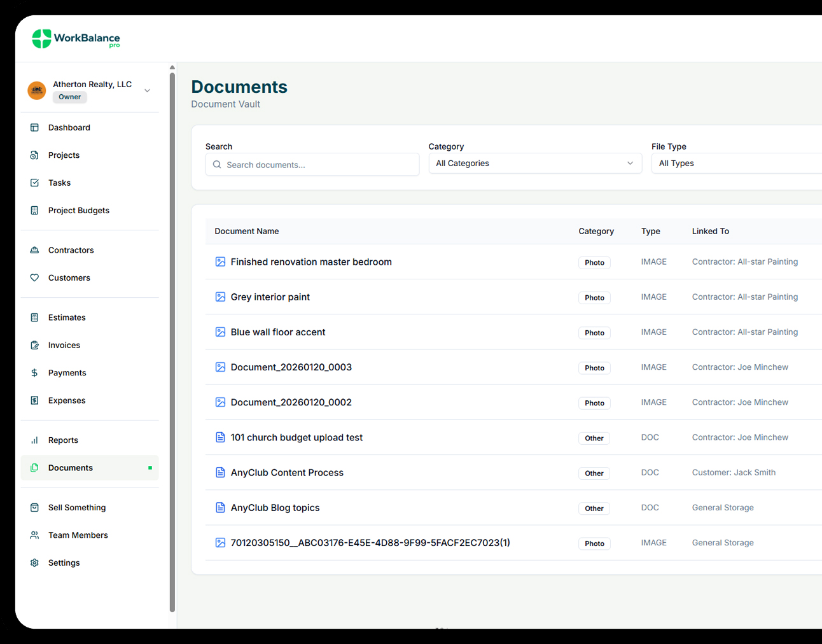Click the Contractors hard hat icon
The image size is (822, 644).
(34, 250)
